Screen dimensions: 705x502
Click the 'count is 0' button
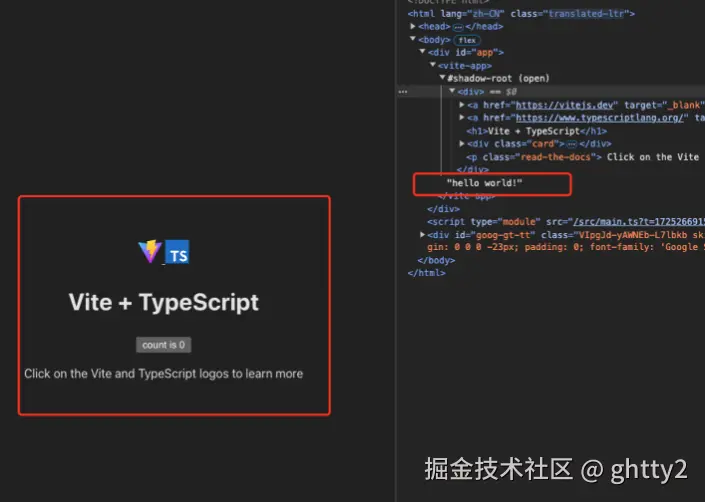pyautogui.click(x=164, y=345)
